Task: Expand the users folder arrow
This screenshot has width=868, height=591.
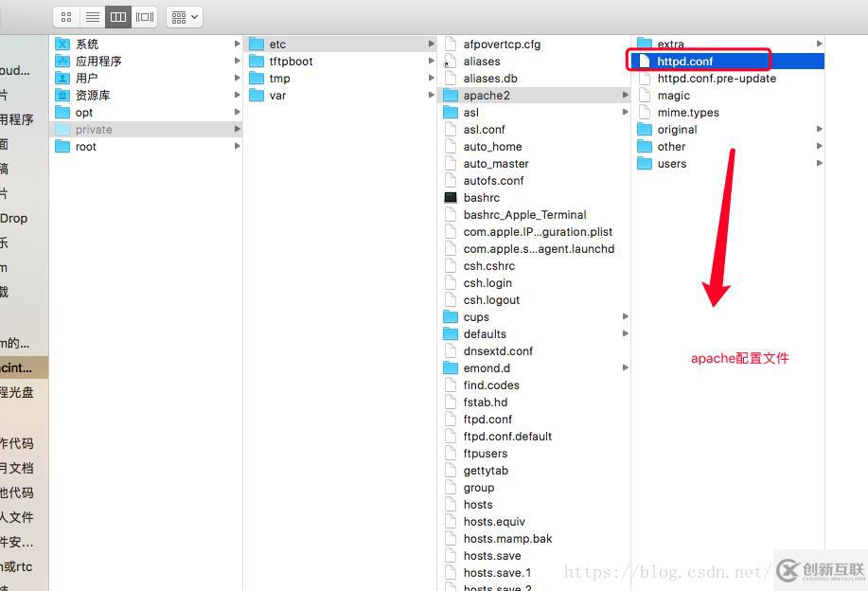Action: click(x=820, y=163)
